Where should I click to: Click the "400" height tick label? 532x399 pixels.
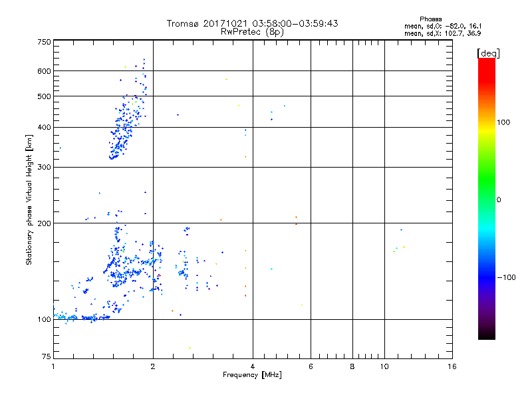pyautogui.click(x=45, y=128)
